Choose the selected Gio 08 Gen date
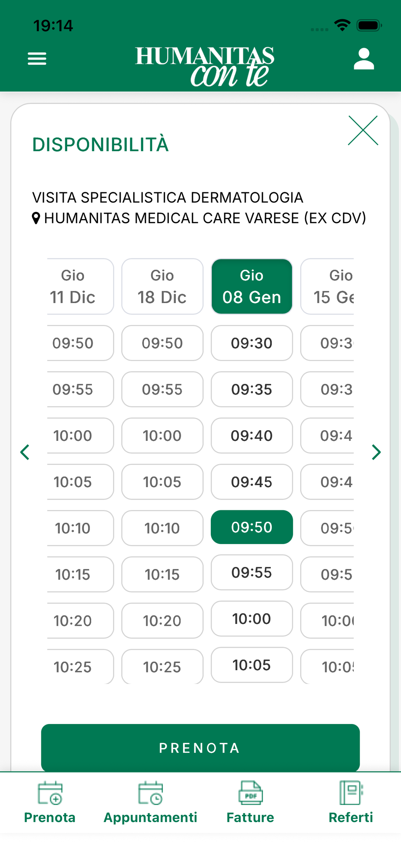 click(x=251, y=287)
